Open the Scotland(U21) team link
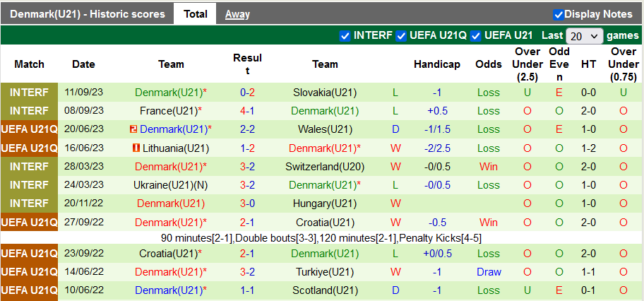The width and height of the screenshot is (644, 301). tap(325, 290)
